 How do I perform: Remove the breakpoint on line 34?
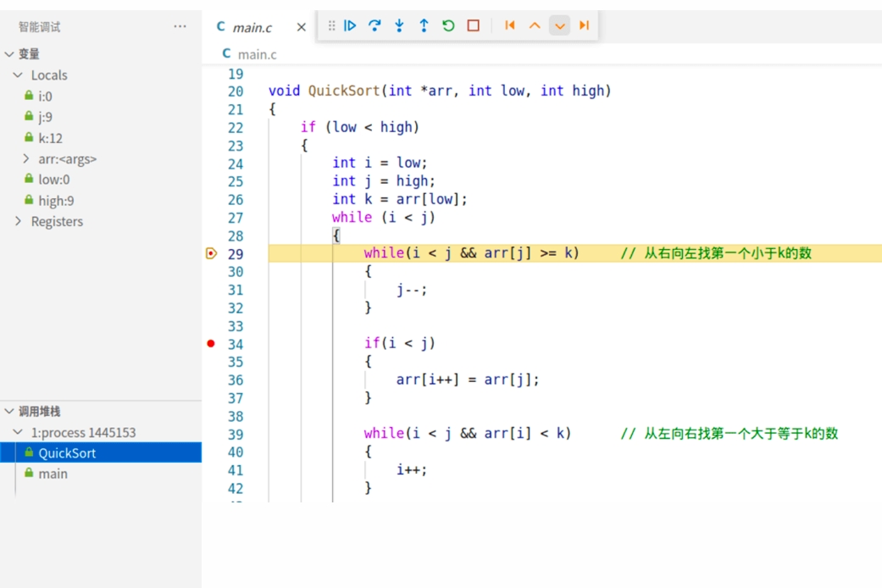tap(211, 344)
